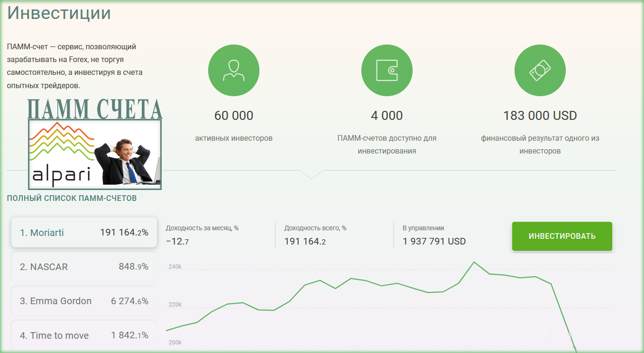Click the ПАММ СЧЕТА banner title
Image resolution: width=644 pixels, height=353 pixels.
tap(95, 109)
